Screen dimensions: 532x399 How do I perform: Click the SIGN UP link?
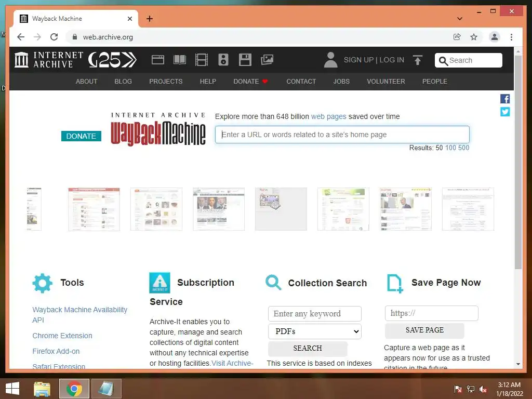coord(358,60)
